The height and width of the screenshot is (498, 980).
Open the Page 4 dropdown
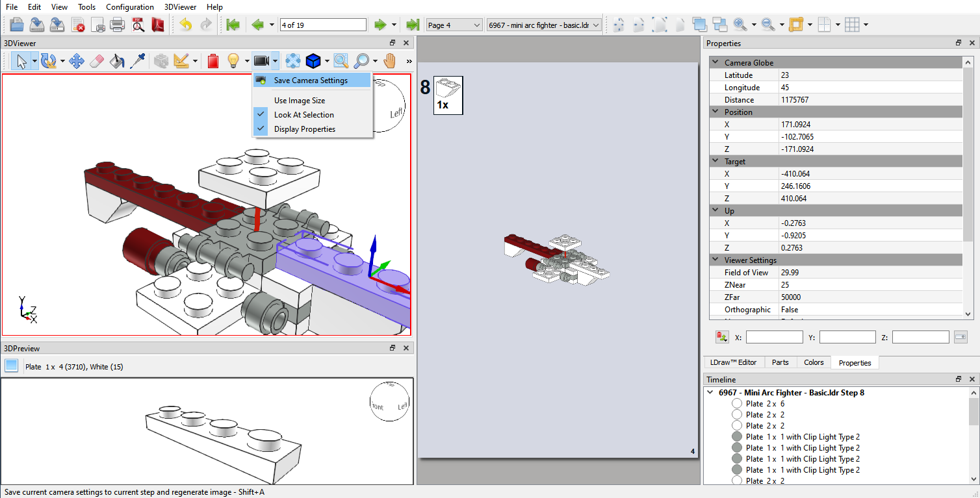pyautogui.click(x=454, y=24)
